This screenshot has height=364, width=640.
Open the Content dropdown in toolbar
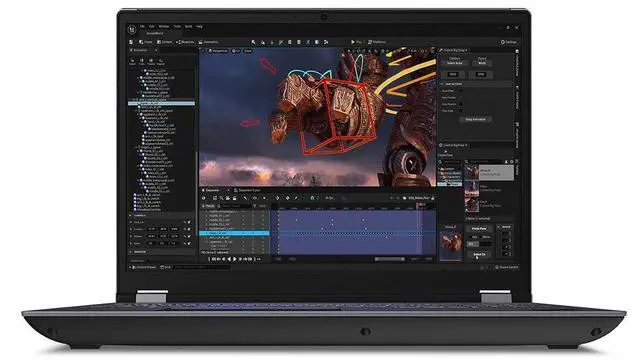coord(165,42)
